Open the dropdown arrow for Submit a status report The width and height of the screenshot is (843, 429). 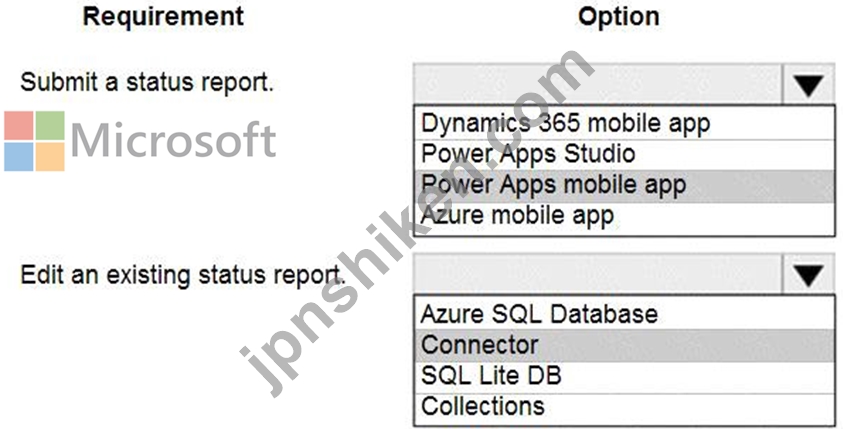pyautogui.click(x=809, y=85)
